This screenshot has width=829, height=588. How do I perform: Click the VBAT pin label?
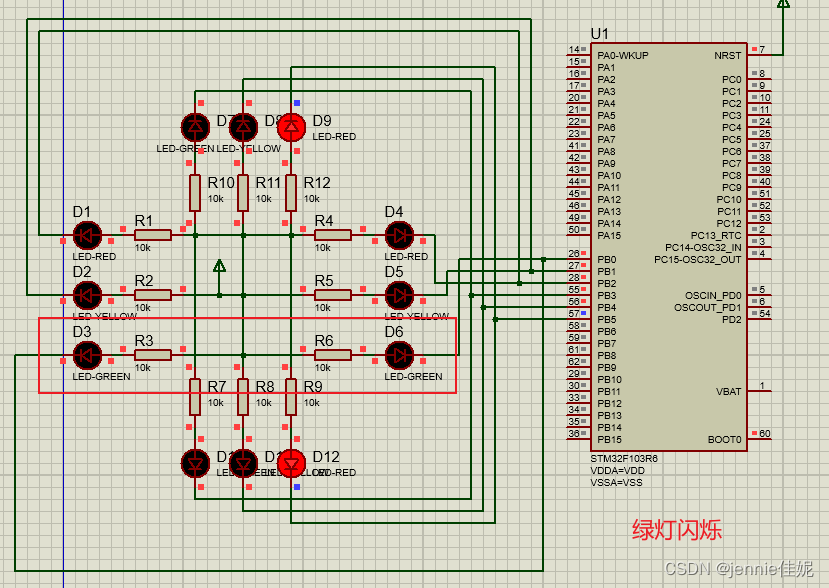pos(729,391)
